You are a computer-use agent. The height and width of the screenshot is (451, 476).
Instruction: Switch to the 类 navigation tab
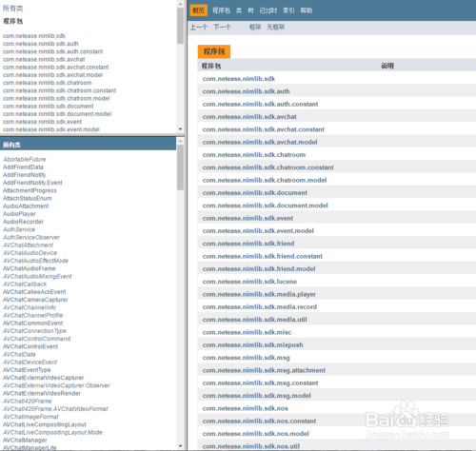tap(239, 10)
